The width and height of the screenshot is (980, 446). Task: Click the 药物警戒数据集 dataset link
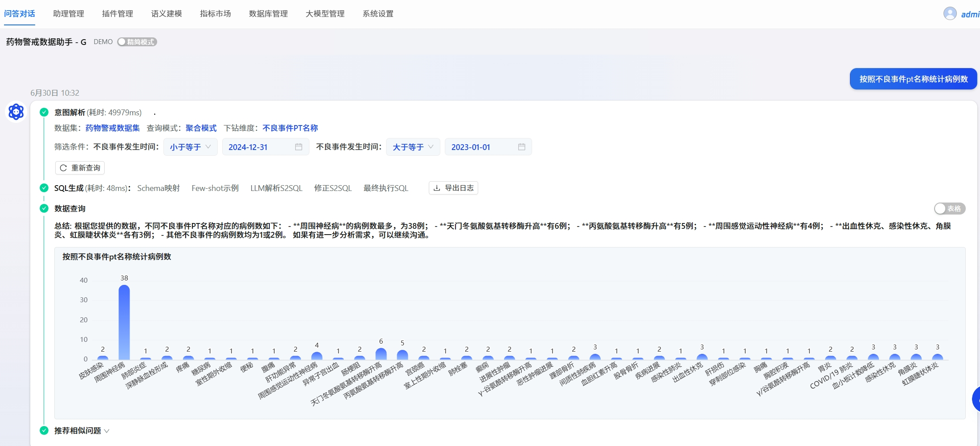pyautogui.click(x=113, y=128)
